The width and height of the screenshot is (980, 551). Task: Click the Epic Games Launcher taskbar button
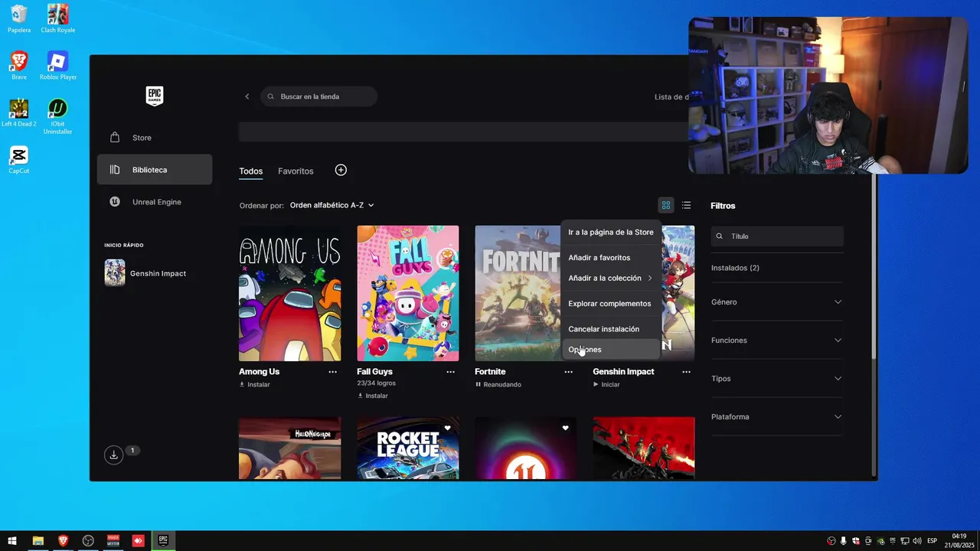pos(163,541)
